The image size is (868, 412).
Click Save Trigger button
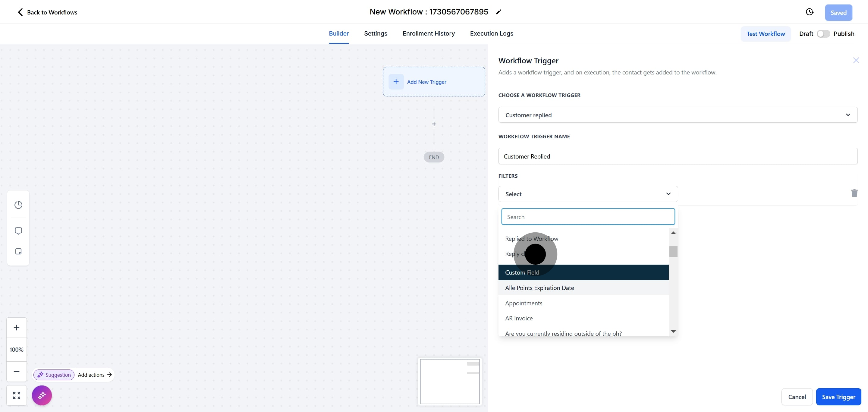pyautogui.click(x=838, y=397)
